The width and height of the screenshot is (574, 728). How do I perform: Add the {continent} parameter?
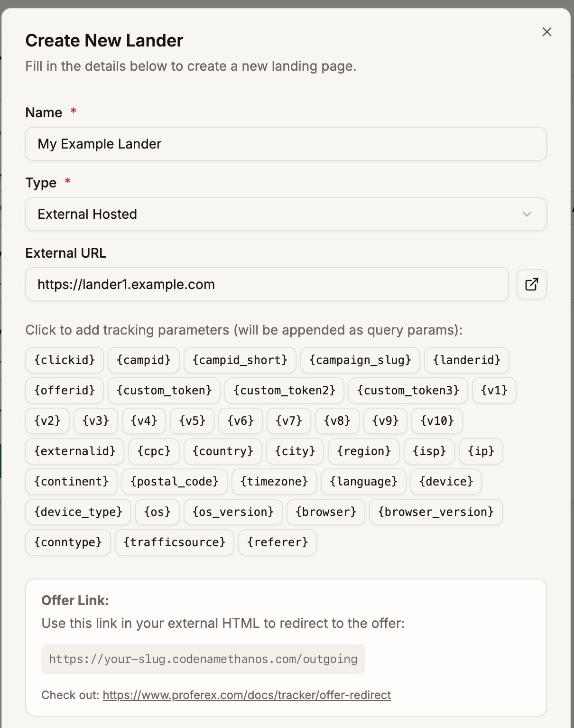pyautogui.click(x=71, y=481)
